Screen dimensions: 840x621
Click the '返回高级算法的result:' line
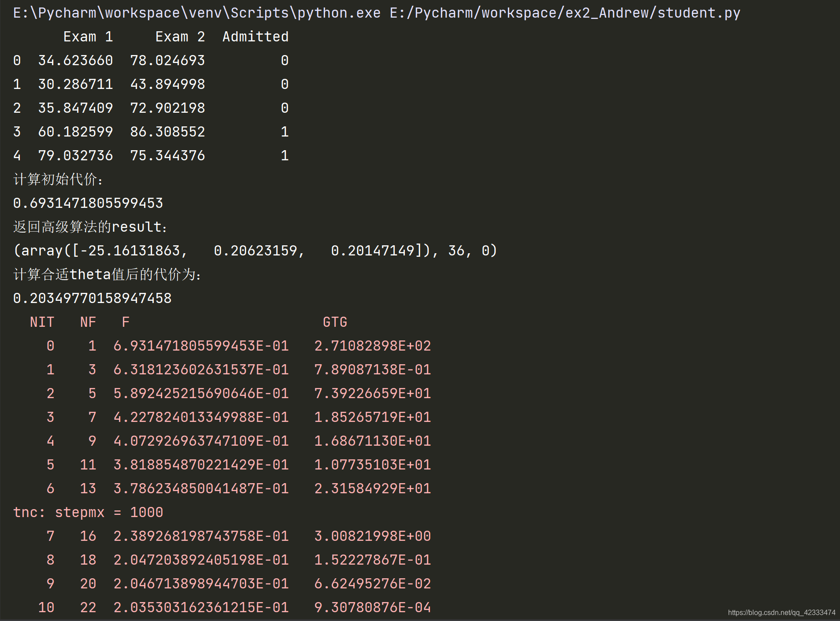coord(90,227)
